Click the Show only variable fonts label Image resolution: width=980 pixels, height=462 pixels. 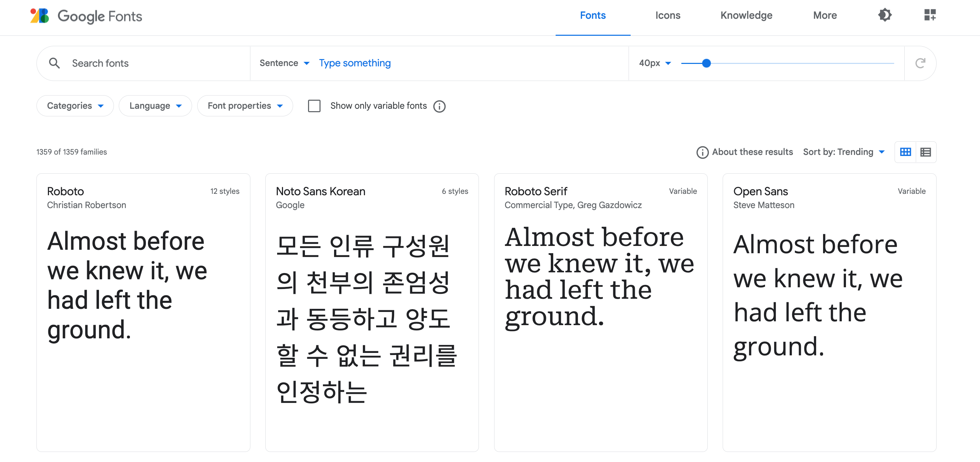pyautogui.click(x=378, y=106)
